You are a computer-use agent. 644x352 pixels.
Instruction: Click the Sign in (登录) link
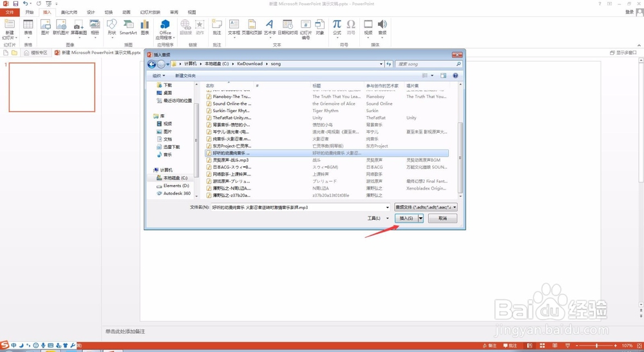[629, 12]
